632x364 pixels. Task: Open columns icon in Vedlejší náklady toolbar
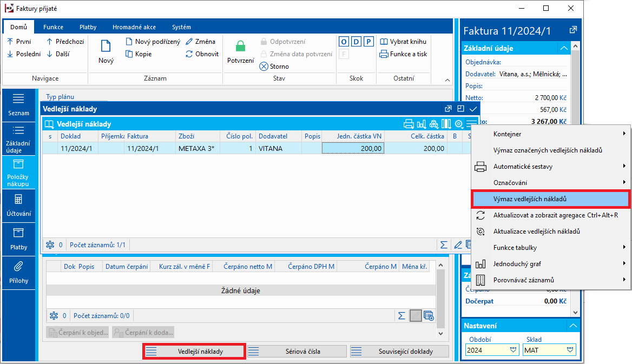coord(446,124)
